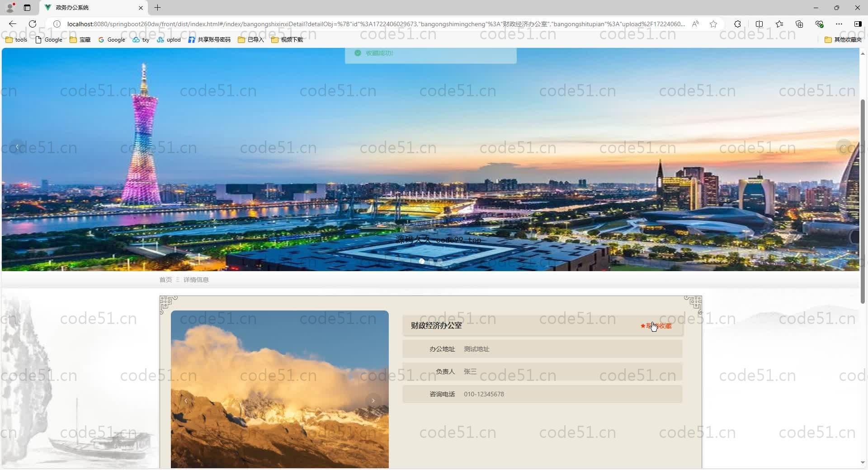This screenshot has height=470, width=868.
Task: Toggle the browser sidebar icon
Action: (x=858, y=24)
